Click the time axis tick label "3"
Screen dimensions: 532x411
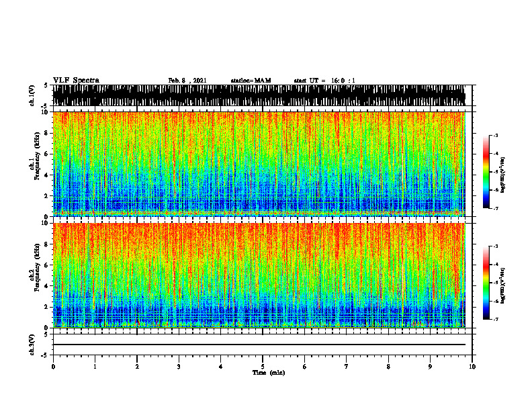(179, 367)
